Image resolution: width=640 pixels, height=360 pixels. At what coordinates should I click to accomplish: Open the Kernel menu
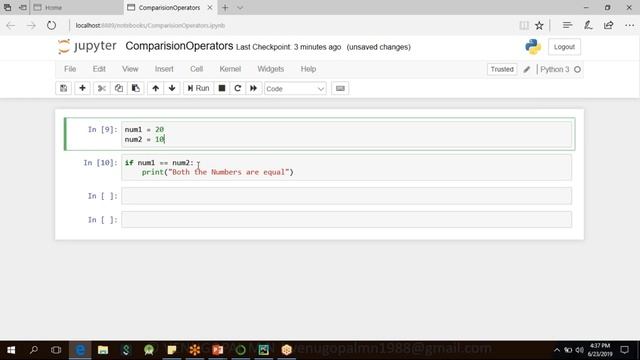pyautogui.click(x=230, y=69)
